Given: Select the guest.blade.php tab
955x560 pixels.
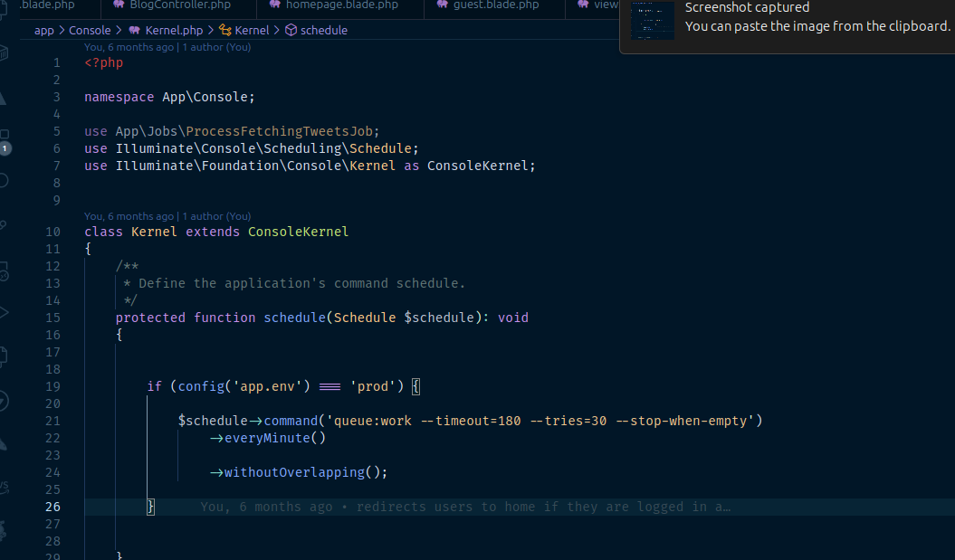Looking at the screenshot, I should (495, 5).
